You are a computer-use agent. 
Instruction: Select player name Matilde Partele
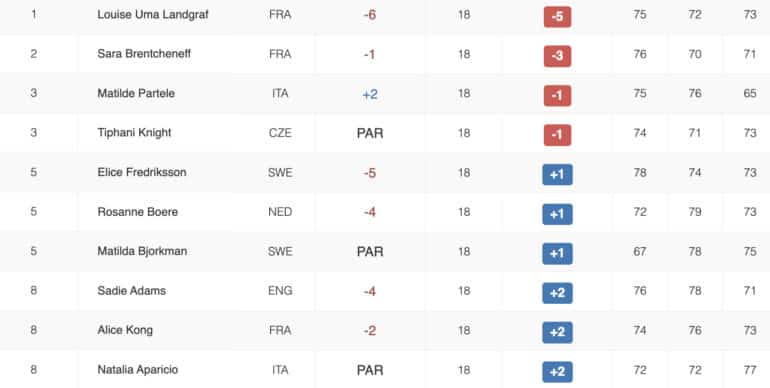(136, 93)
